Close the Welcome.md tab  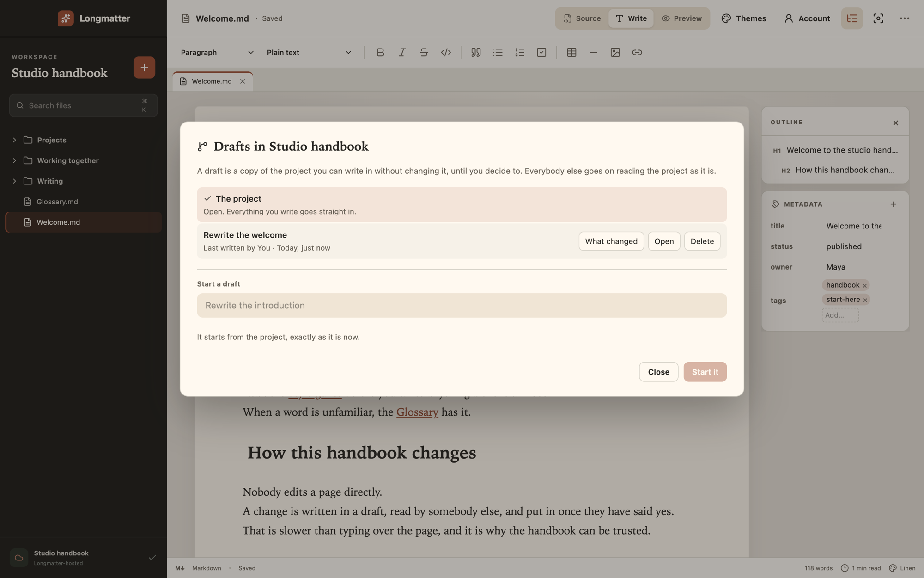243,81
